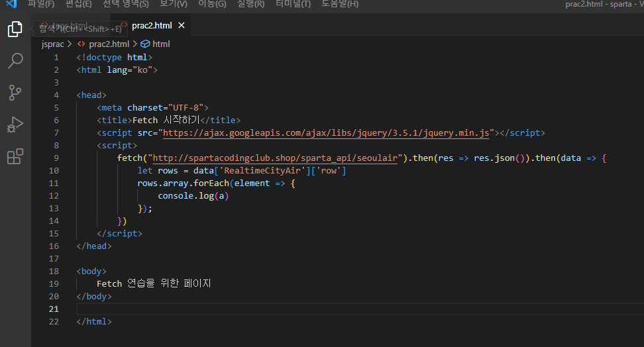
Task: Click the closing </html> tag text
Action: click(x=94, y=322)
